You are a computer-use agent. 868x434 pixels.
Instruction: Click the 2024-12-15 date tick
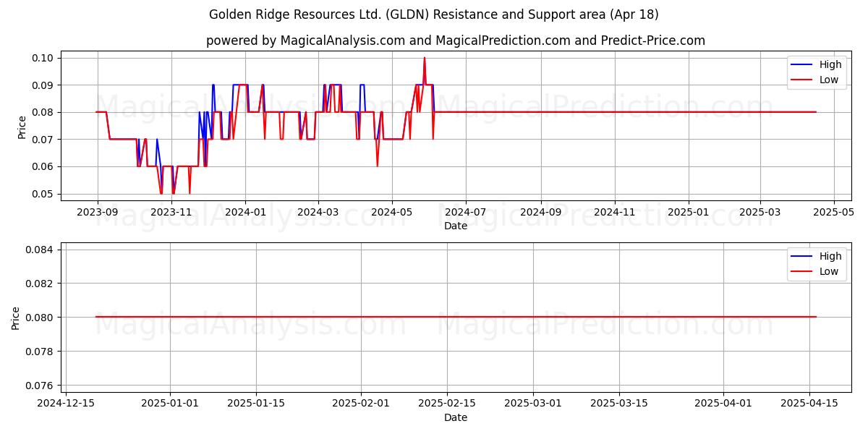point(66,404)
